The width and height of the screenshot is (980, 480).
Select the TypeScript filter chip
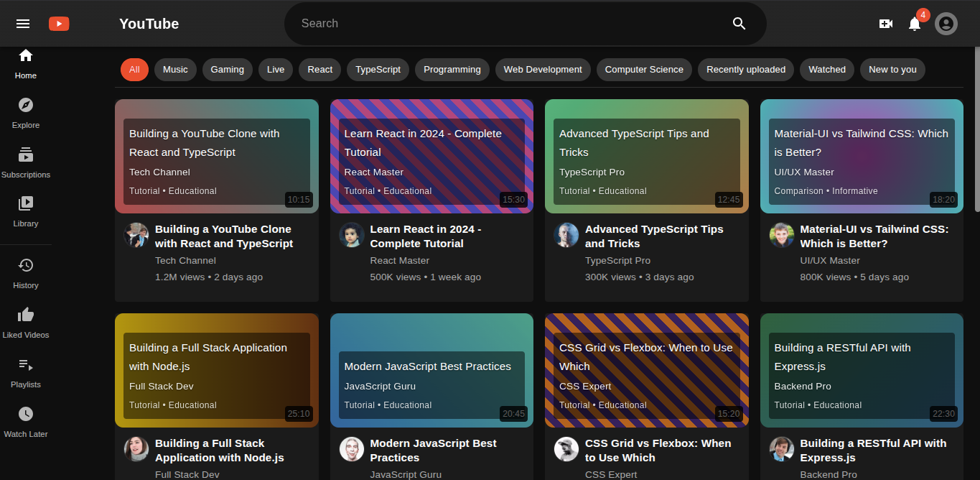(378, 70)
